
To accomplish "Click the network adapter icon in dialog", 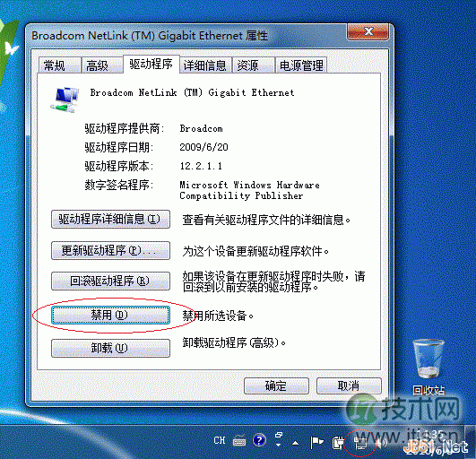I will [x=65, y=100].
